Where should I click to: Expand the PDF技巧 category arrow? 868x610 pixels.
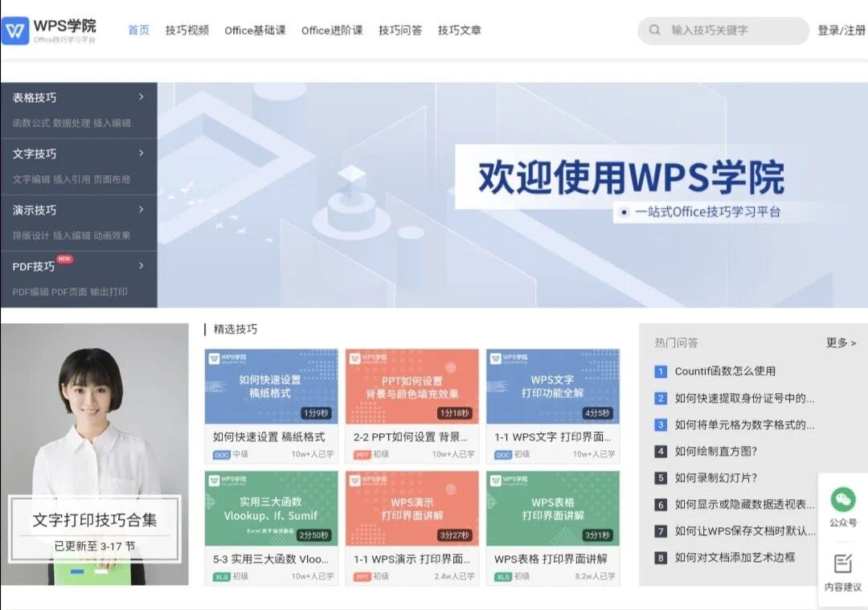point(141,265)
